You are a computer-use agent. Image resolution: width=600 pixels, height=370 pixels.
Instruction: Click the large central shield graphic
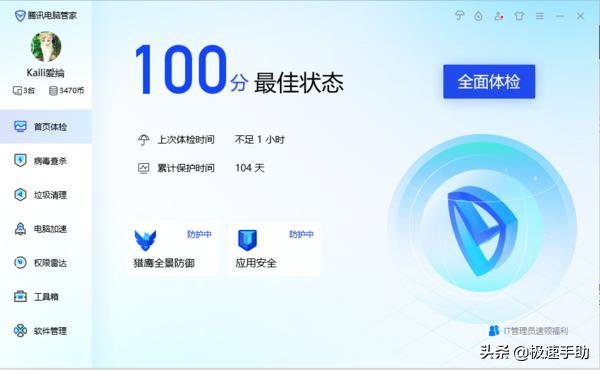pyautogui.click(x=482, y=231)
